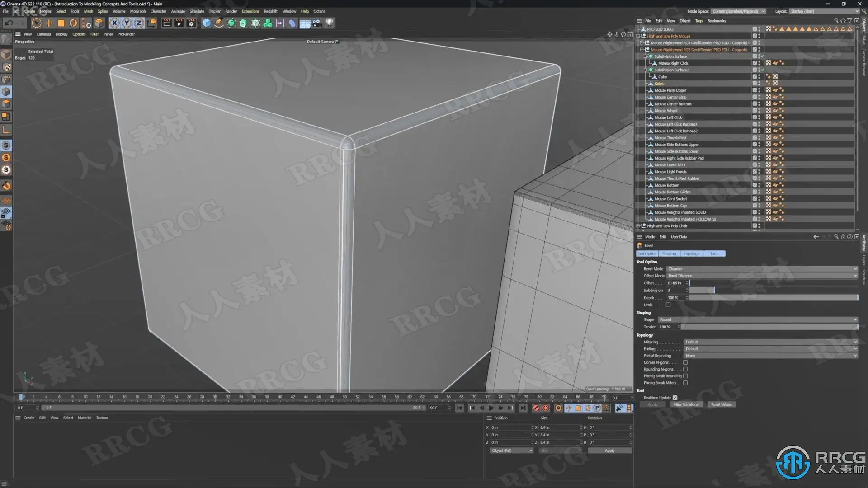This screenshot has height=488, width=868.
Task: Click the New Transform button
Action: (x=686, y=404)
